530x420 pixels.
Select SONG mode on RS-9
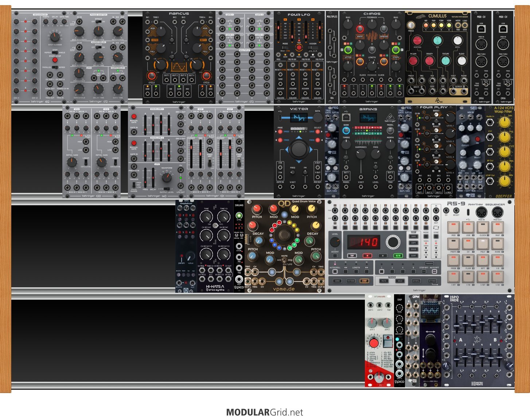(337, 281)
